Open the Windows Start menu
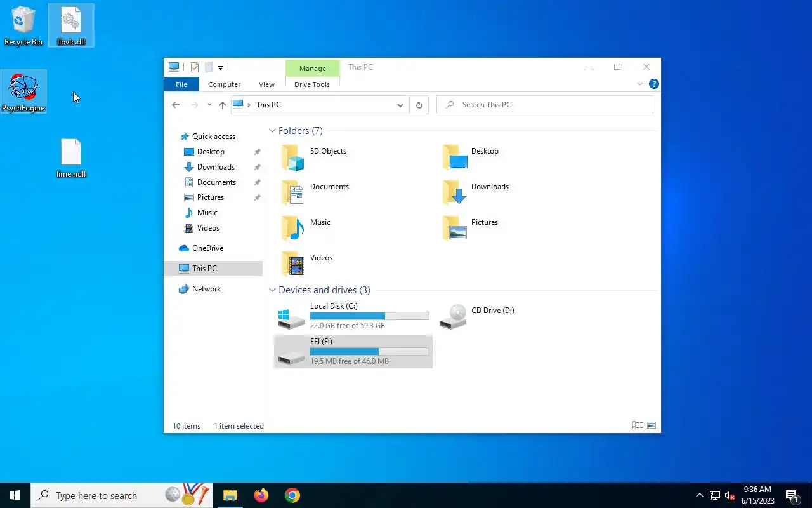 (x=15, y=495)
